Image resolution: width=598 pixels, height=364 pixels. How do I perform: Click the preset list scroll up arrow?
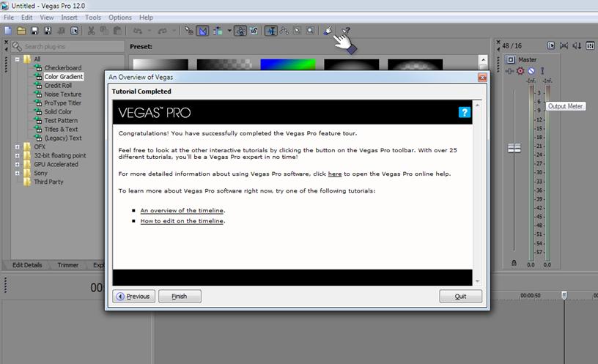[x=483, y=60]
